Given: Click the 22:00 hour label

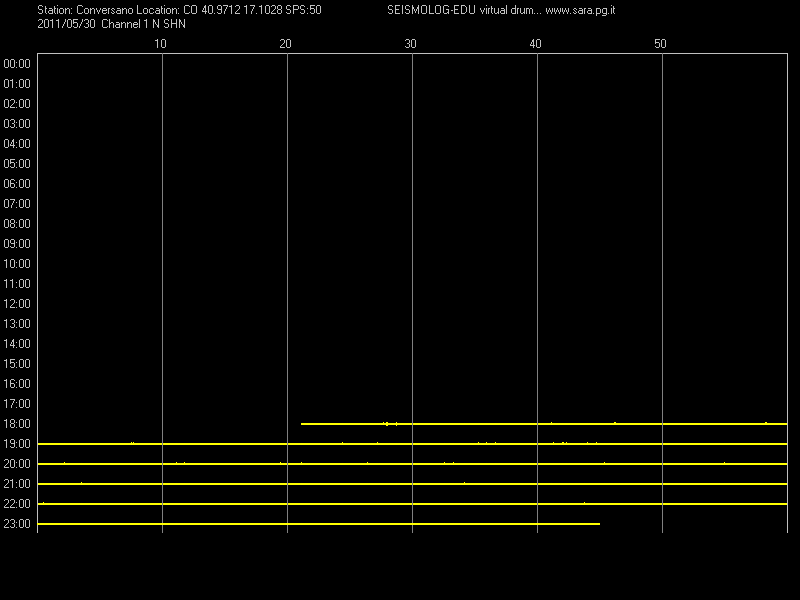Looking at the screenshot, I should [x=17, y=504].
